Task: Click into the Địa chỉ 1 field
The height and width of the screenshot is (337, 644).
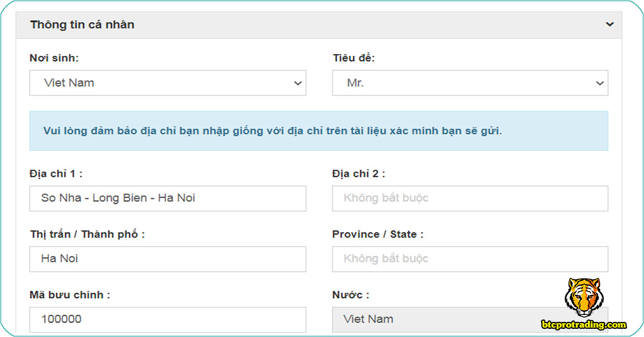Action: 167,198
